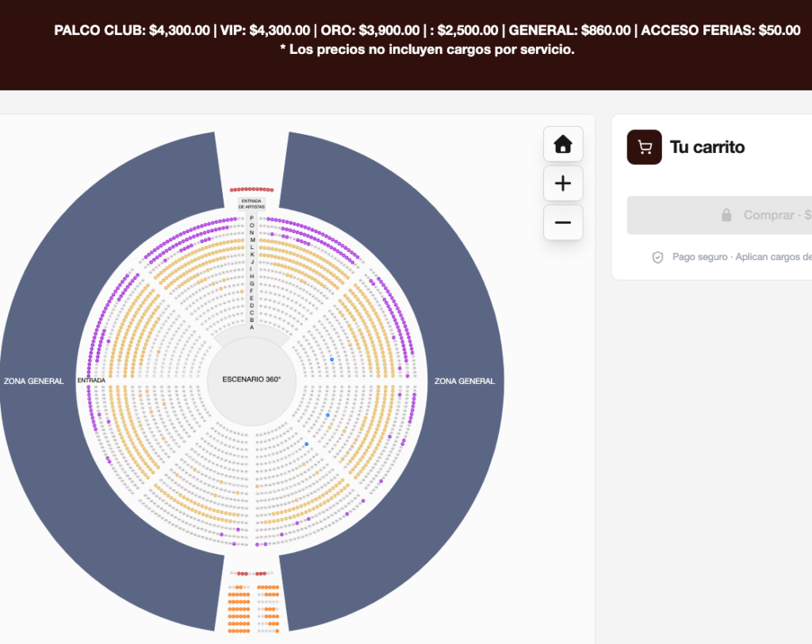The width and height of the screenshot is (812, 644).
Task: Click the ENTRADA DE ARTISTAS label
Action: (x=251, y=204)
